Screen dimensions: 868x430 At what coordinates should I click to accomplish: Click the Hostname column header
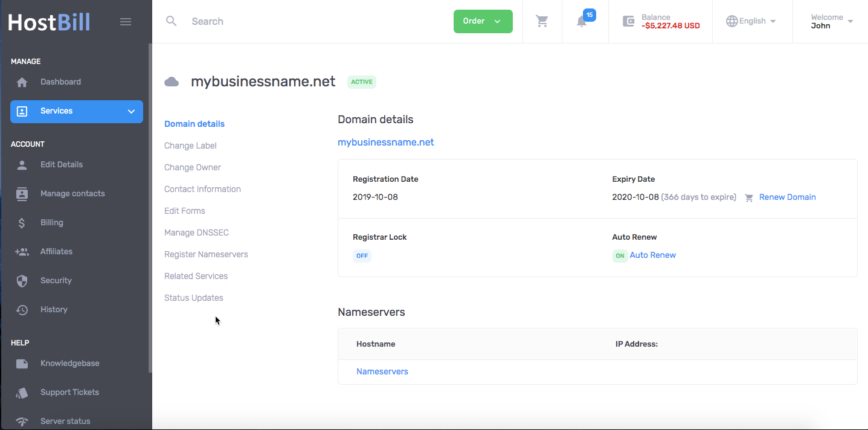376,344
